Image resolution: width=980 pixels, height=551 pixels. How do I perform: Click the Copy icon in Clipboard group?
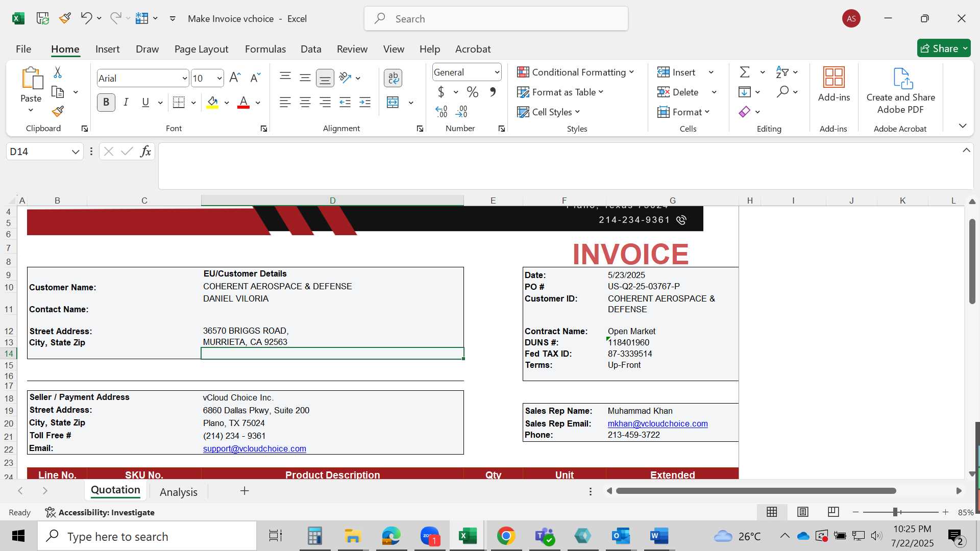58,92
